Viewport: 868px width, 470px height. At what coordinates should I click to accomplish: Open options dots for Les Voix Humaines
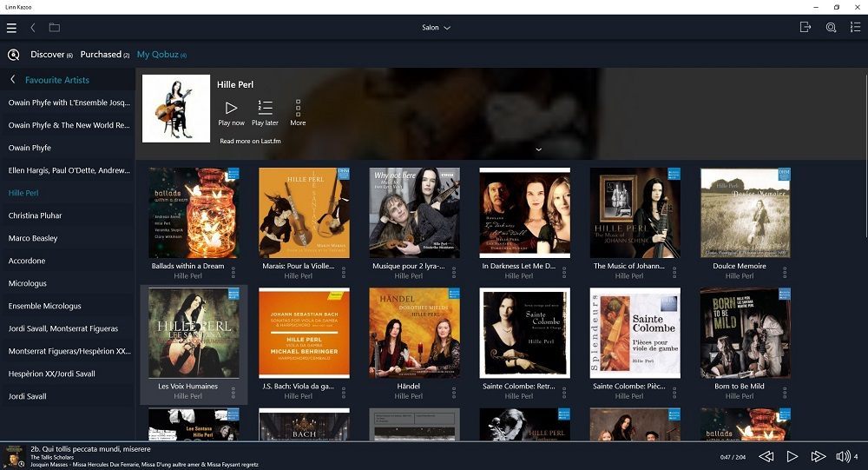pos(233,393)
